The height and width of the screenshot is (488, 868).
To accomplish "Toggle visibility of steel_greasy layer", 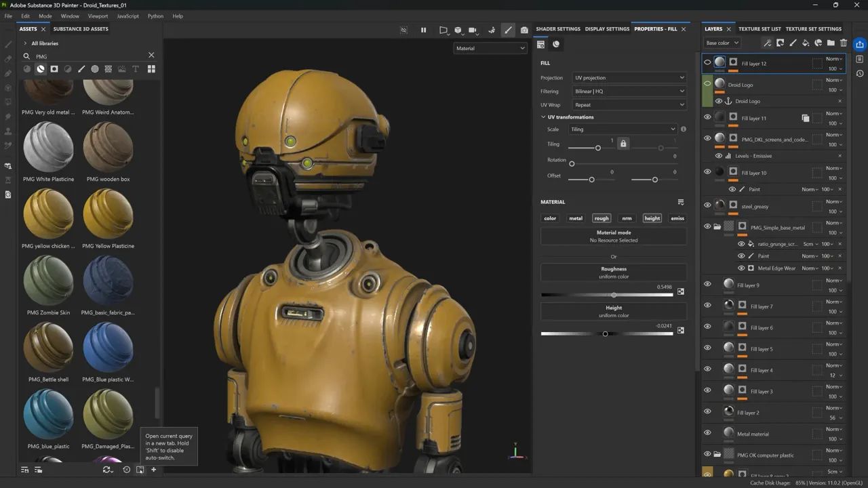I will (x=707, y=205).
